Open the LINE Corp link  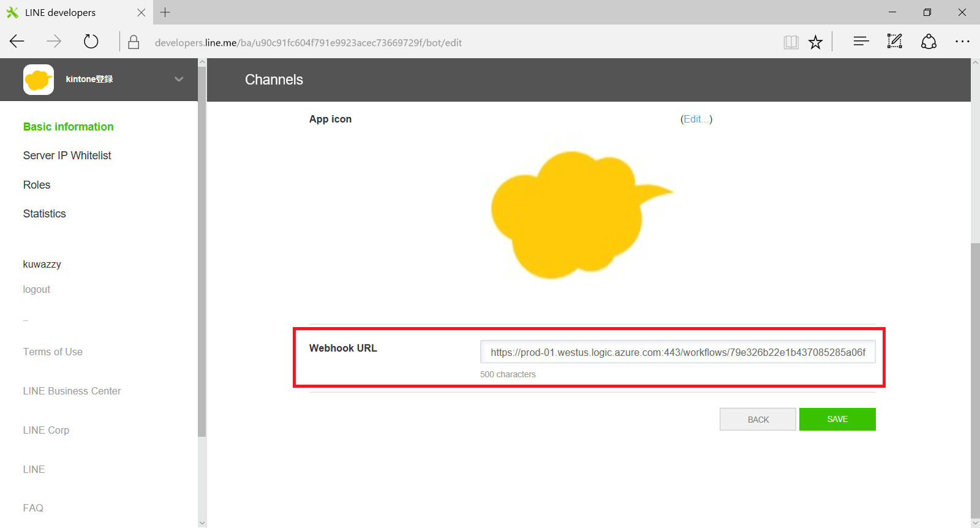(47, 431)
